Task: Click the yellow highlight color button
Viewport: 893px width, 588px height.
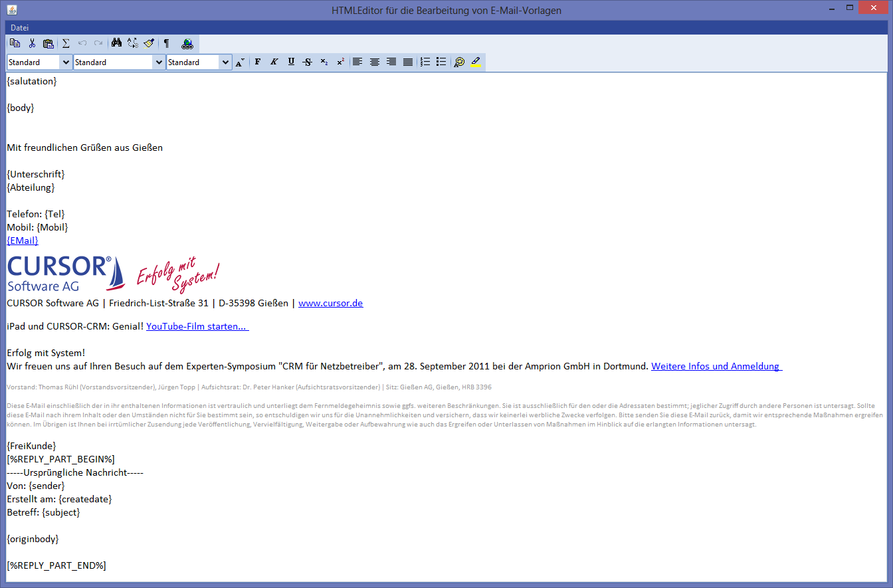Action: coord(475,62)
